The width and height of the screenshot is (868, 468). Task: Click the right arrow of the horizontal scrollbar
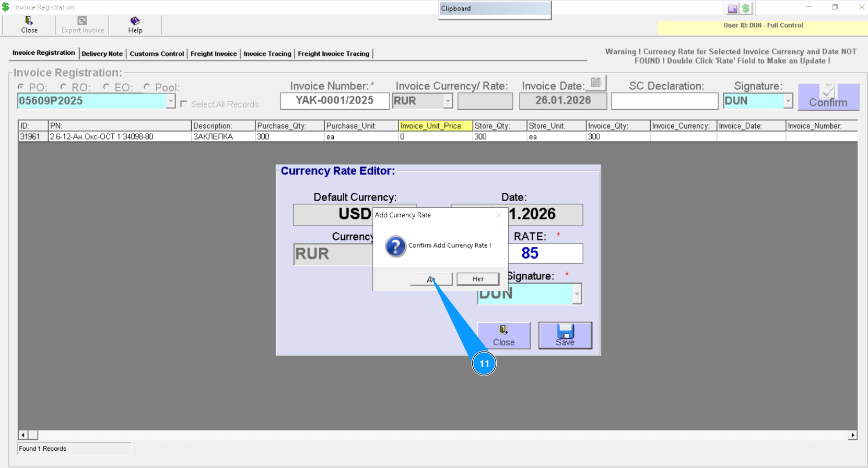[x=853, y=435]
